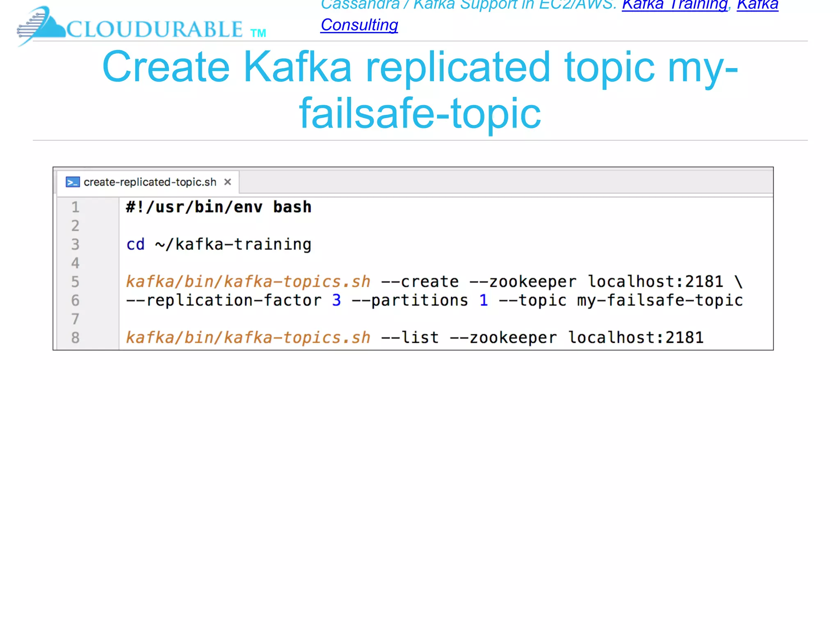Click line number 8 in the gutter
840x630 pixels.
(x=75, y=338)
